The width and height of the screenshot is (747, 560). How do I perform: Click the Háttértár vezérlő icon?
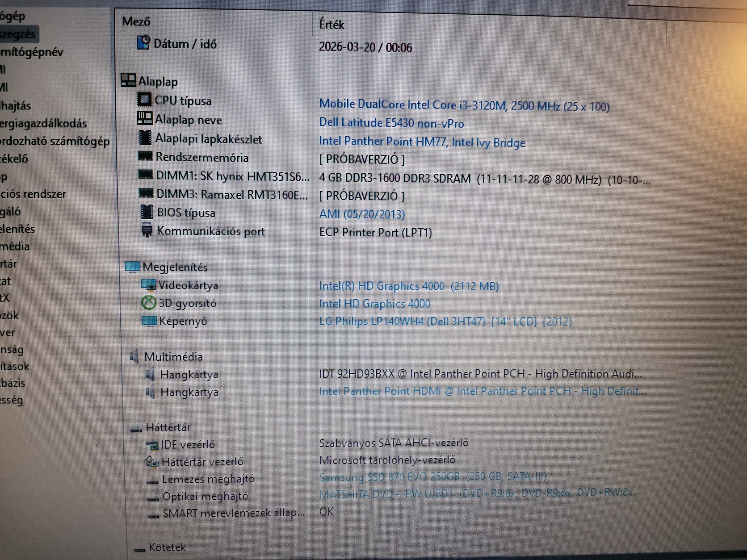point(153,462)
